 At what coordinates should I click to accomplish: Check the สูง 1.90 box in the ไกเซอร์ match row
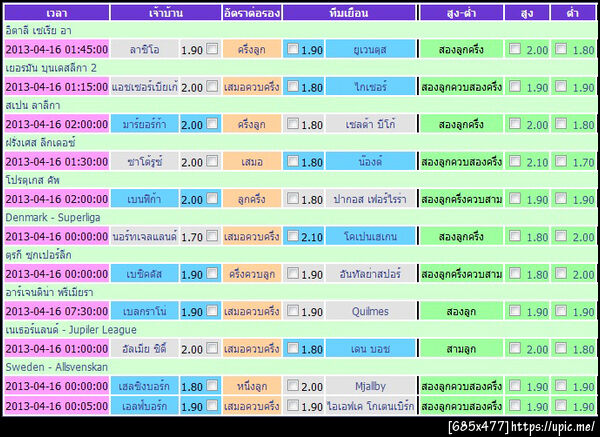click(x=515, y=86)
